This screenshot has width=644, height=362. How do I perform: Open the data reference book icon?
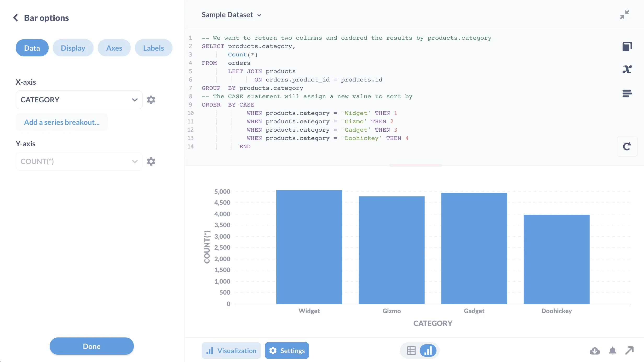[x=627, y=46]
